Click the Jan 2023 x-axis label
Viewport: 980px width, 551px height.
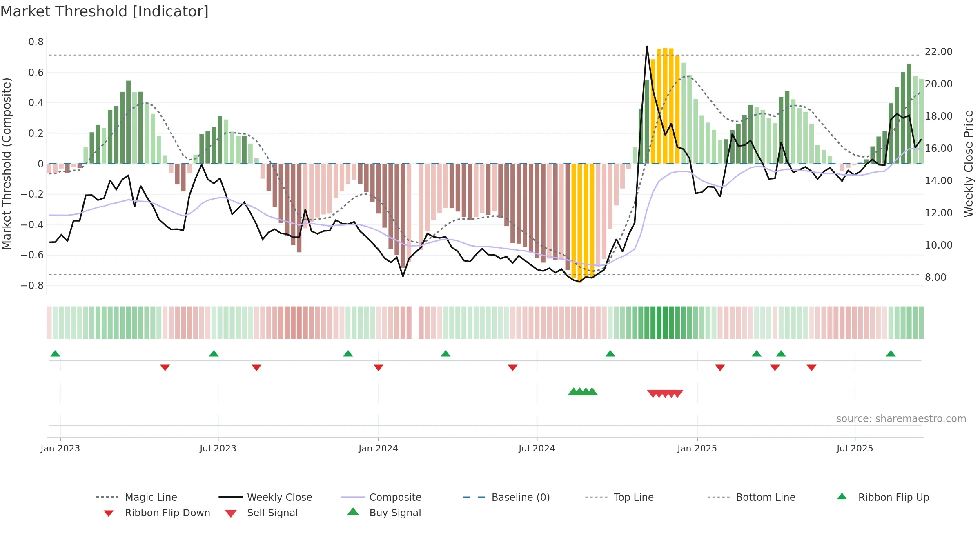pos(60,449)
